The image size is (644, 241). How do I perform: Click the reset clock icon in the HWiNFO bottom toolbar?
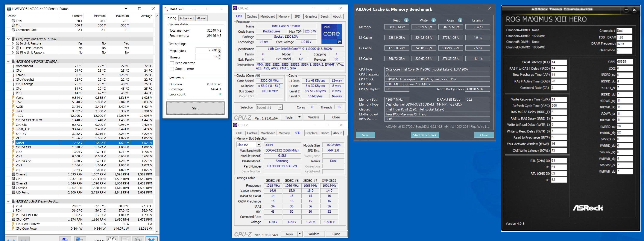click(x=112, y=238)
